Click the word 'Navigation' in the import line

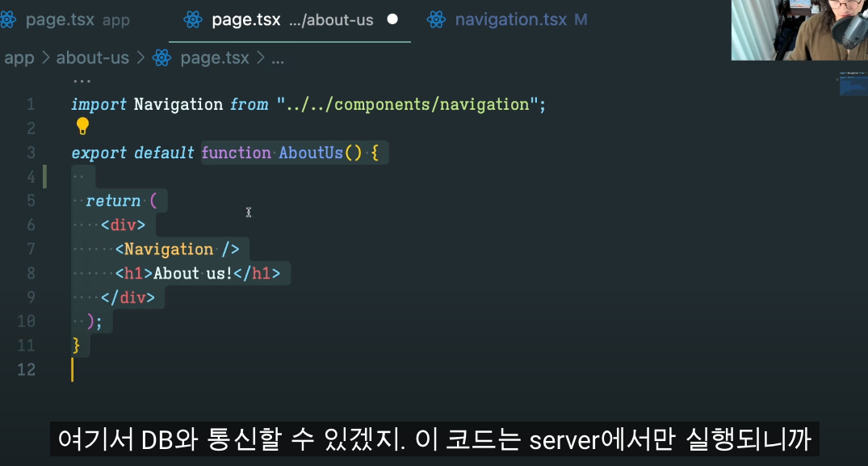(178, 105)
